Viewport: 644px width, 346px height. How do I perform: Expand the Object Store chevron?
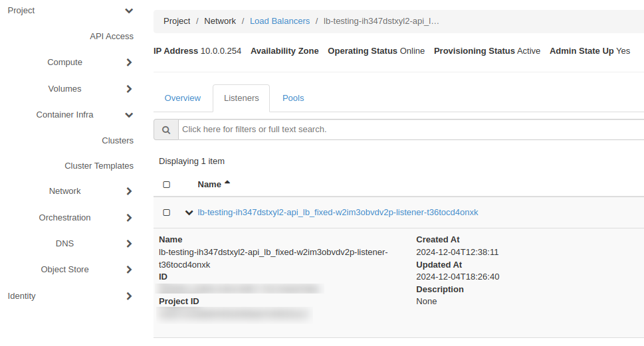tap(129, 270)
